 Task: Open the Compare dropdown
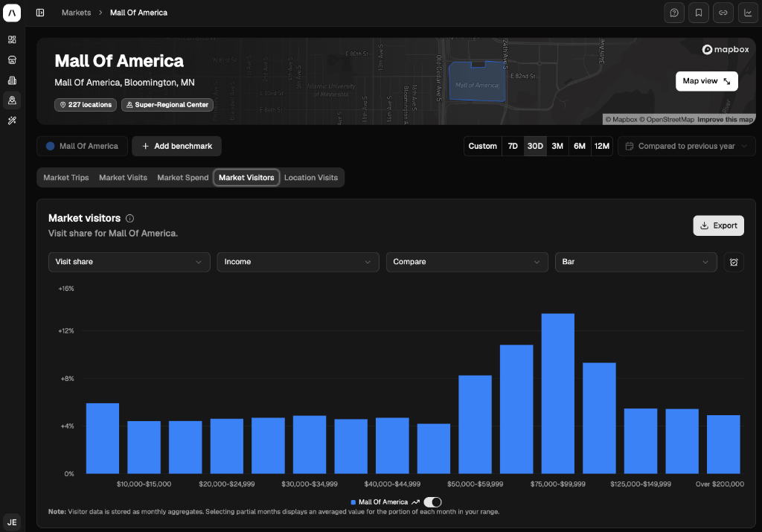click(467, 262)
